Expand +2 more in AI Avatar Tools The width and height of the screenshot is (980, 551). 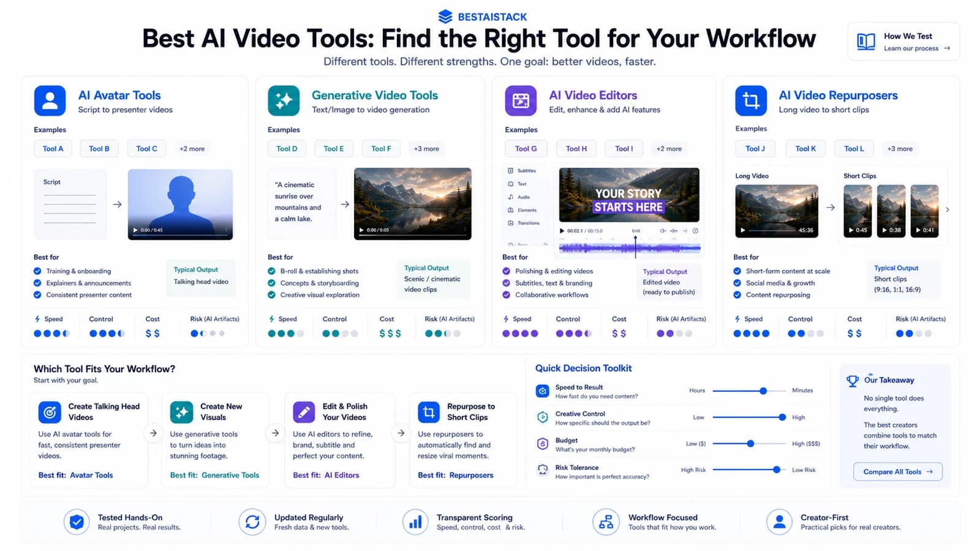tap(192, 149)
